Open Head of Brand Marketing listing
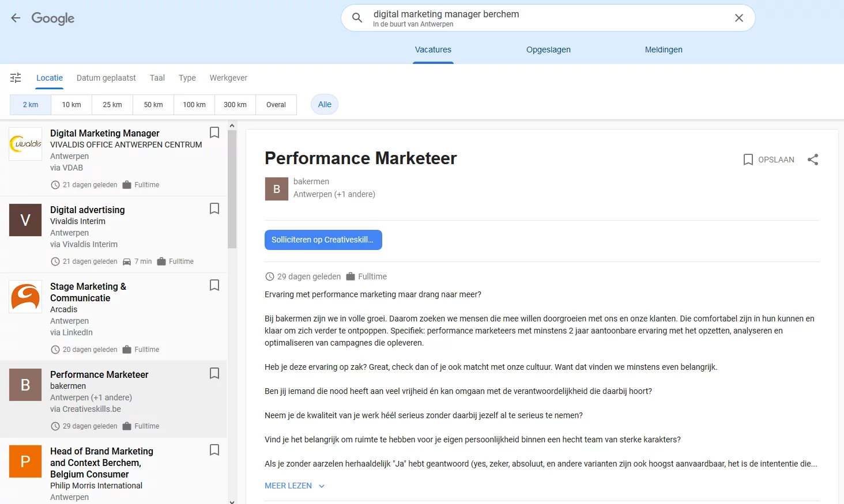 [x=114, y=471]
